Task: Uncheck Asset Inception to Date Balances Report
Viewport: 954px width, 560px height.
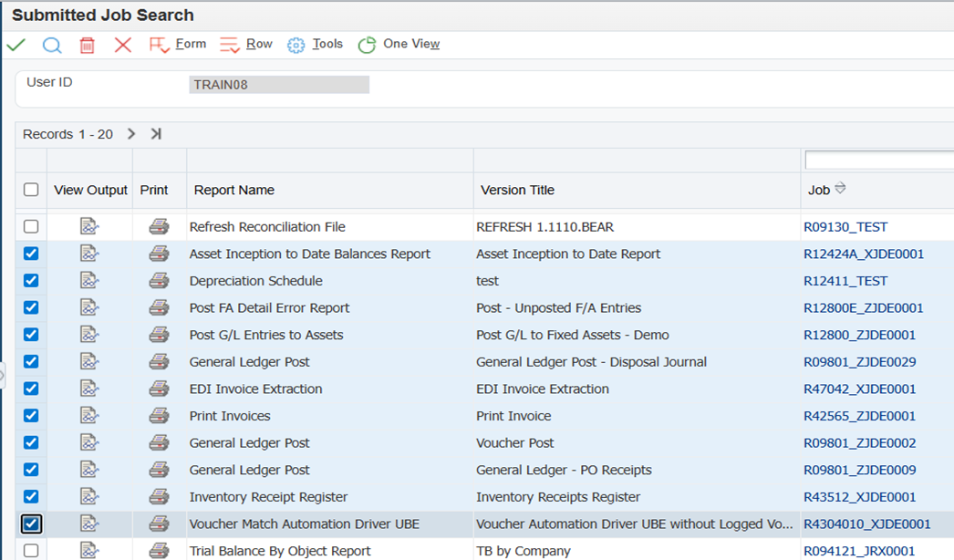Action: coord(31,254)
